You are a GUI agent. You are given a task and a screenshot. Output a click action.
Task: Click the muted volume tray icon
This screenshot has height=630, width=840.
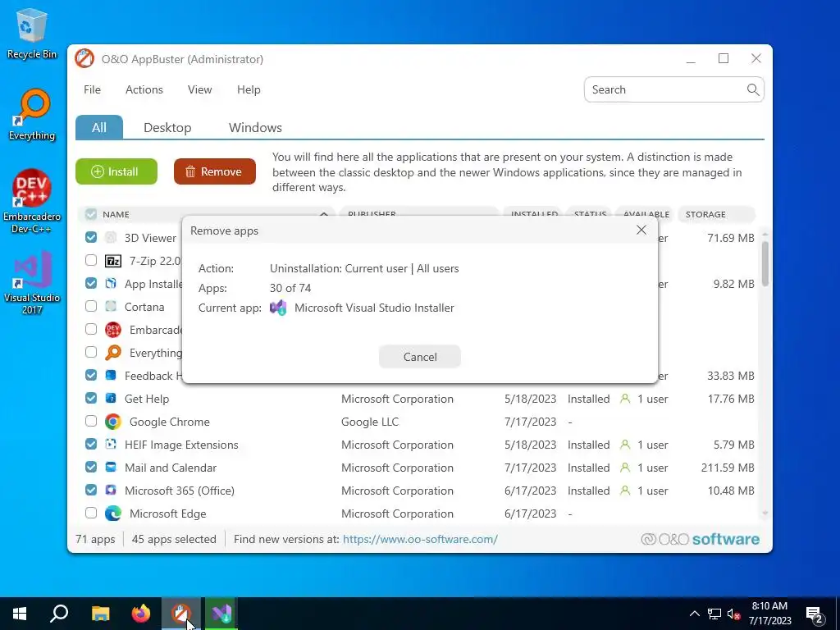coord(734,614)
